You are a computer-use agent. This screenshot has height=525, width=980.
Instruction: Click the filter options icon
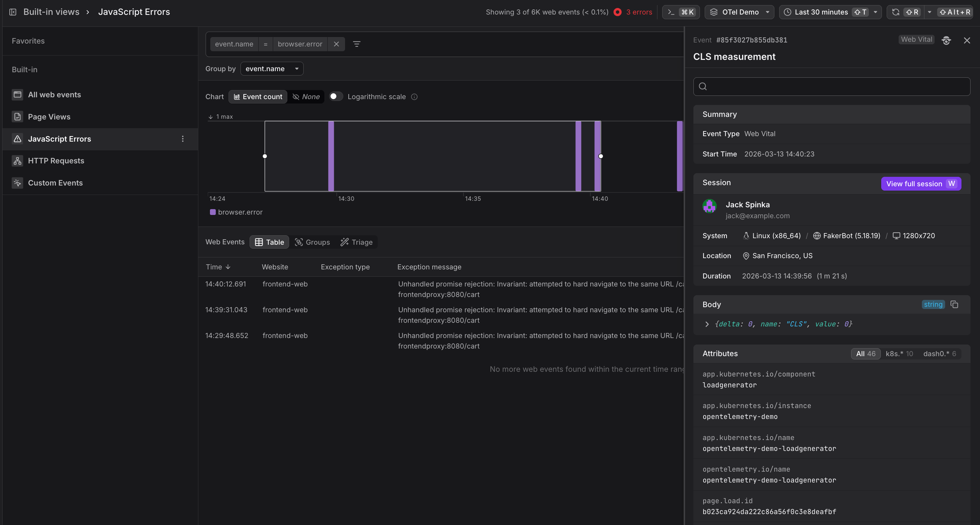pos(356,44)
